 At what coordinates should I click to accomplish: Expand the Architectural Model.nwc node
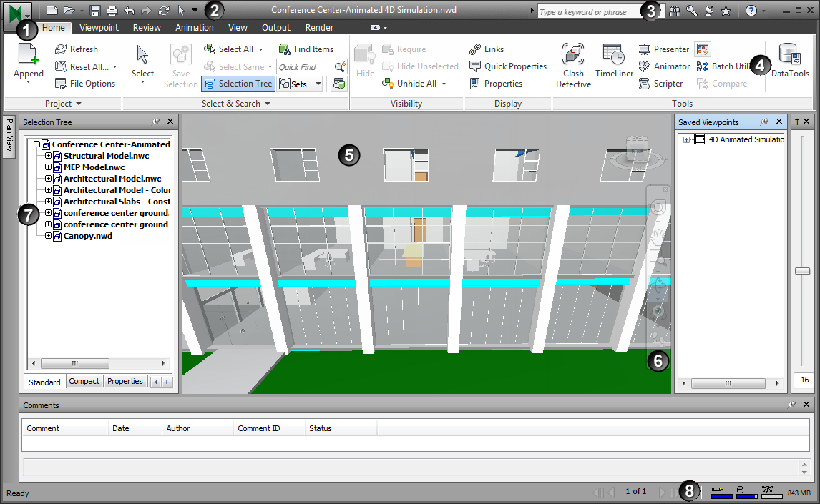[48, 179]
